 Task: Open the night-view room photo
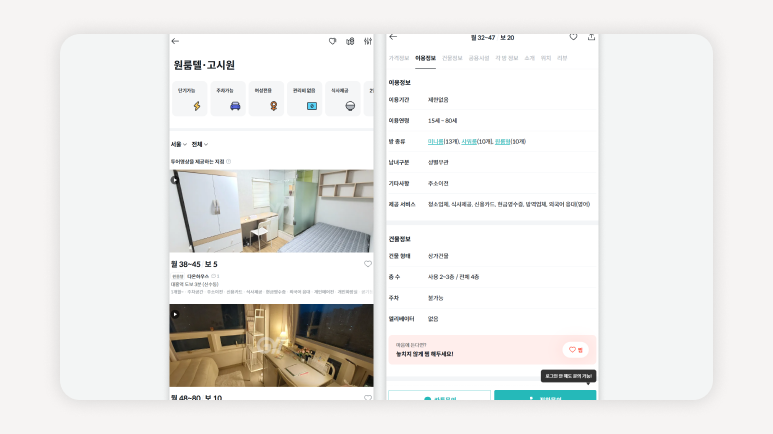coord(272,345)
